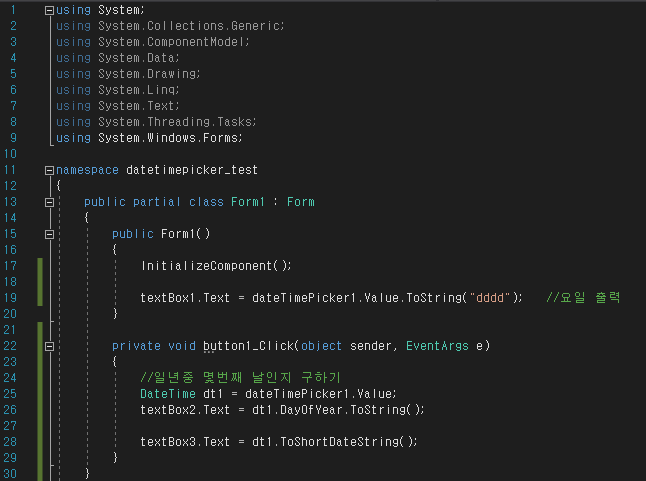Click the 'namespace' keyword on line 11
This screenshot has width=646, height=481.
(x=87, y=170)
